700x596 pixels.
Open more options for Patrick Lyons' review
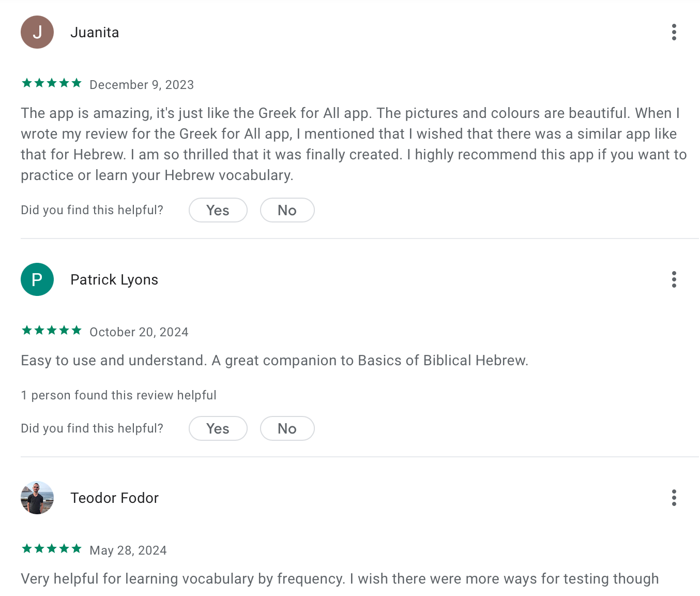[674, 279]
